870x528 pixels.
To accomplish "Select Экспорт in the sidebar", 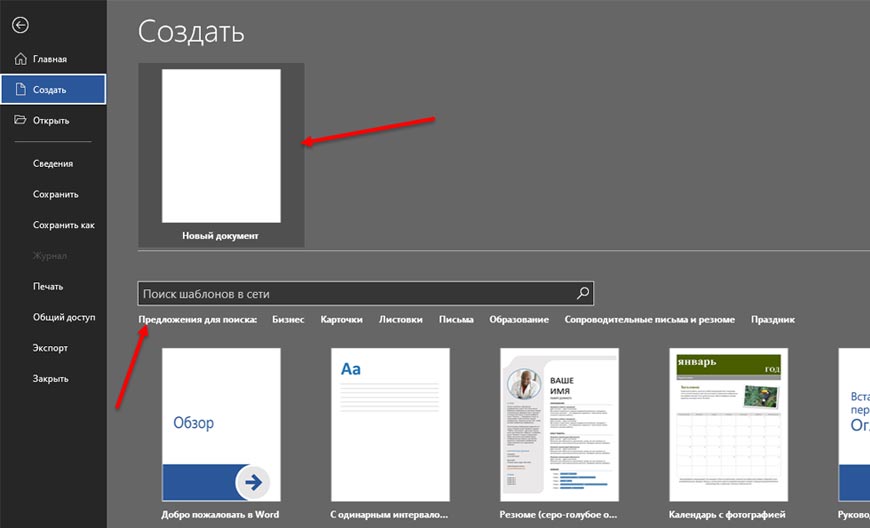I will [51, 348].
